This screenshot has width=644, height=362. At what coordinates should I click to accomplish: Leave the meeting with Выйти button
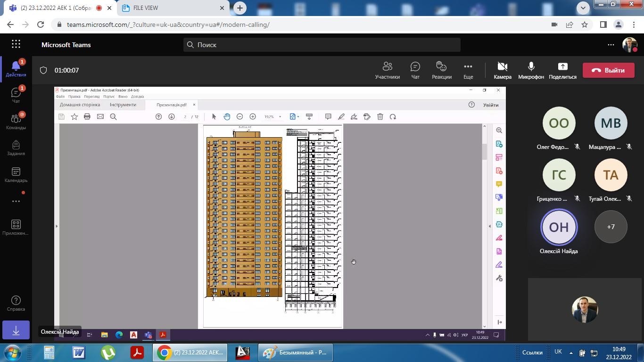(x=608, y=70)
